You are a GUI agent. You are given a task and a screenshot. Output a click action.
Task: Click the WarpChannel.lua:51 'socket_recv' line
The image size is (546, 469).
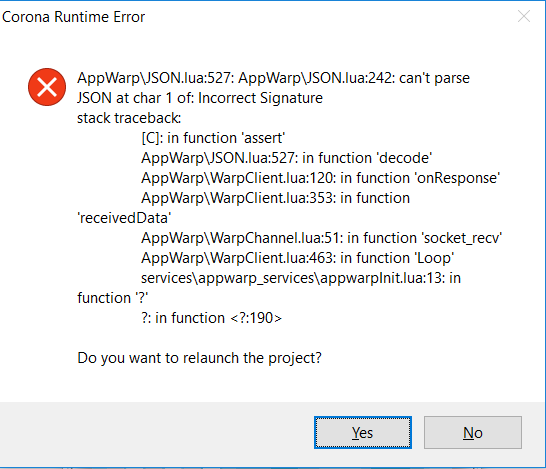click(321, 238)
